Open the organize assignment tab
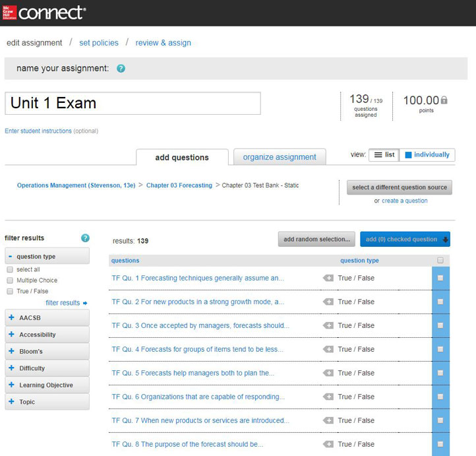Viewport: 476px width, 456px height. pyautogui.click(x=280, y=157)
